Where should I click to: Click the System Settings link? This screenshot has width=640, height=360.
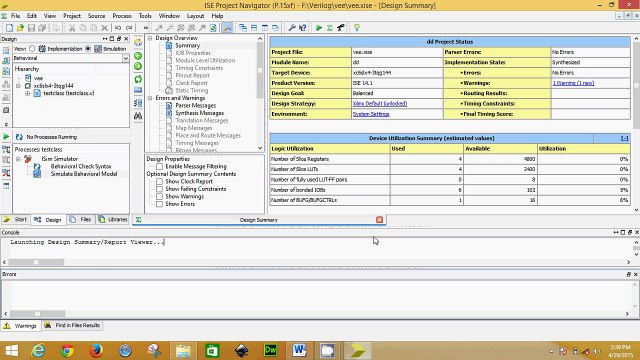(x=371, y=114)
